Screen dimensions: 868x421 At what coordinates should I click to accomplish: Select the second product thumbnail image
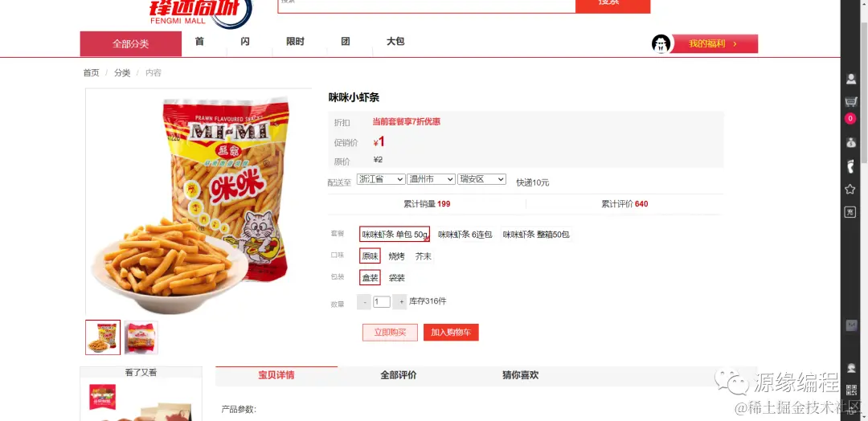coord(141,337)
